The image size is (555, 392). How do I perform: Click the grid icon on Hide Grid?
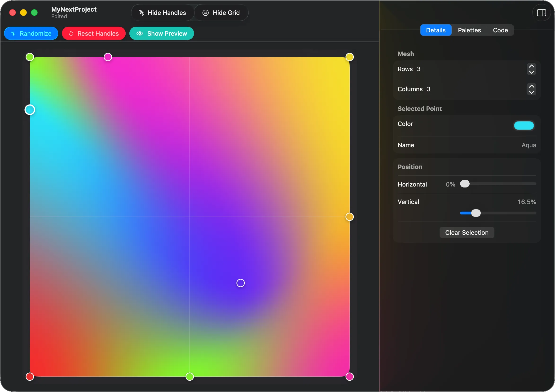tap(206, 13)
